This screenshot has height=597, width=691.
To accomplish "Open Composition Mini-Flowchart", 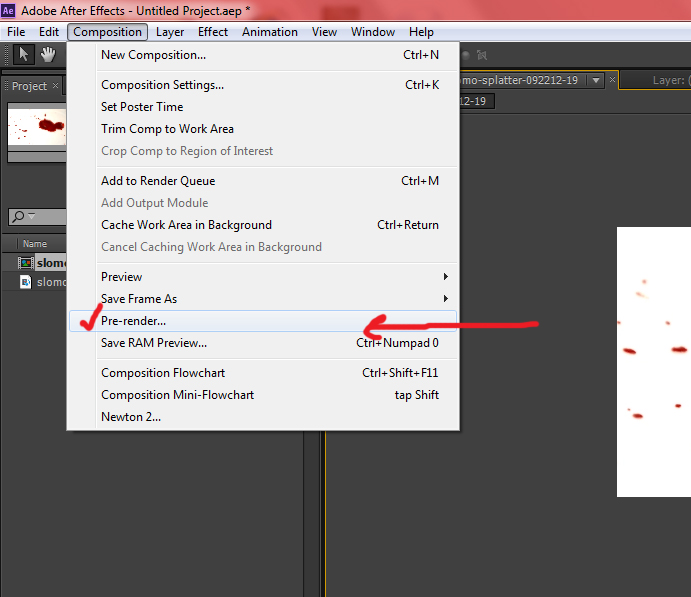I will (x=263, y=395).
